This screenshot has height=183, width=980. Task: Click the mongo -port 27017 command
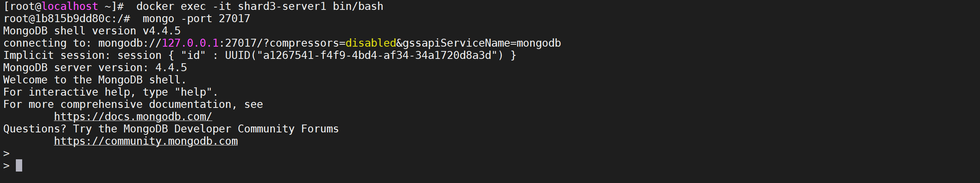click(x=196, y=19)
